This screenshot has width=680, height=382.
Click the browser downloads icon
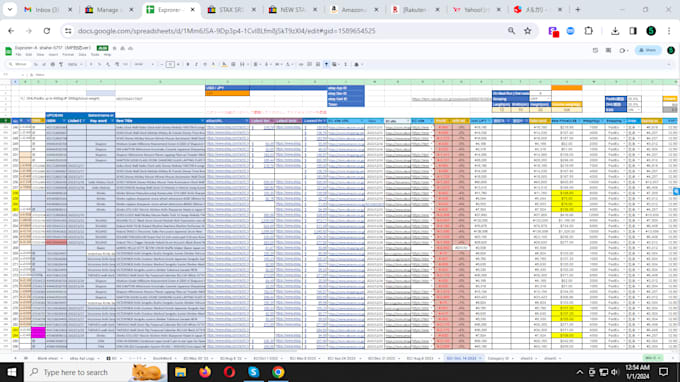[x=615, y=31]
